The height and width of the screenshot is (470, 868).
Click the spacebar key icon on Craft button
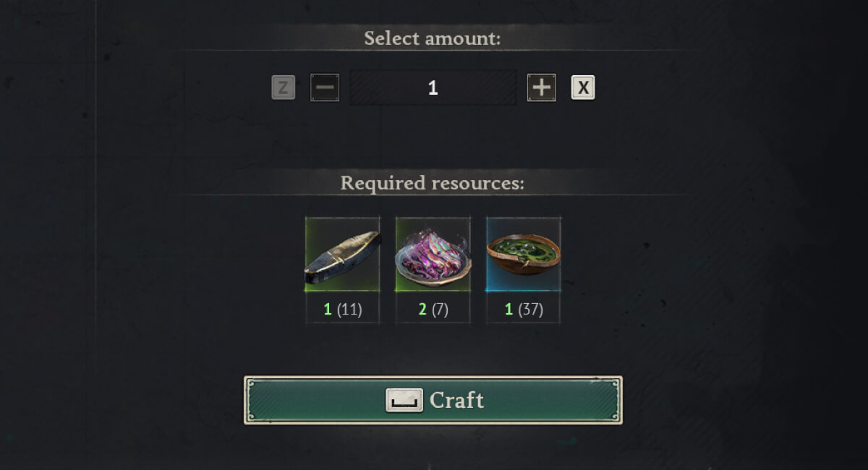click(404, 401)
